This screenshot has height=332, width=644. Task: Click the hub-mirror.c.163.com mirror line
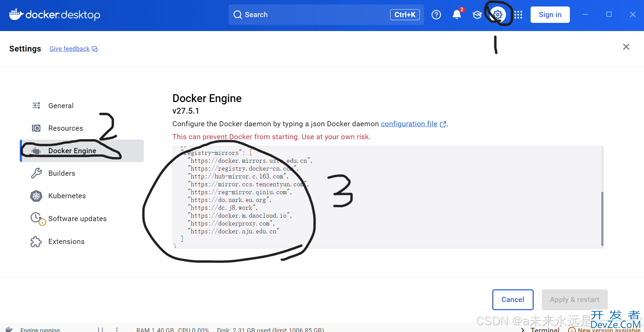[x=238, y=176]
